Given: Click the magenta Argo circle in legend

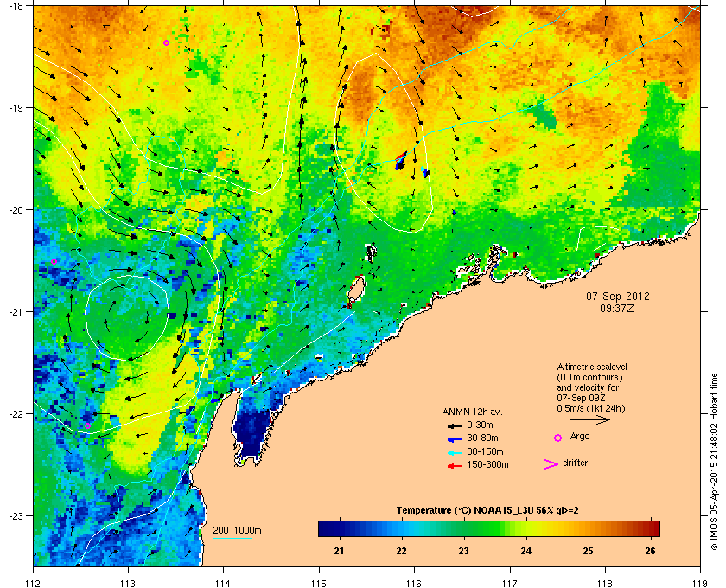Looking at the screenshot, I should 558,438.
